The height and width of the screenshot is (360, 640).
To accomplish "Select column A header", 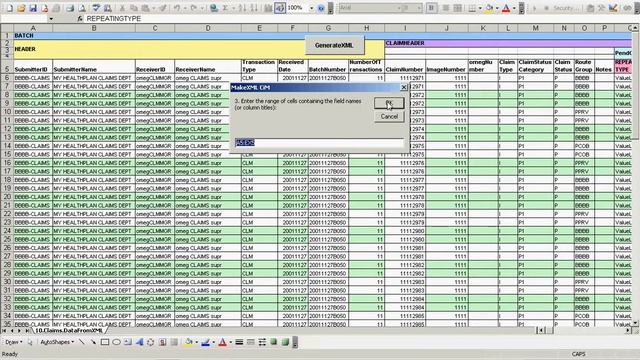I will click(33, 28).
